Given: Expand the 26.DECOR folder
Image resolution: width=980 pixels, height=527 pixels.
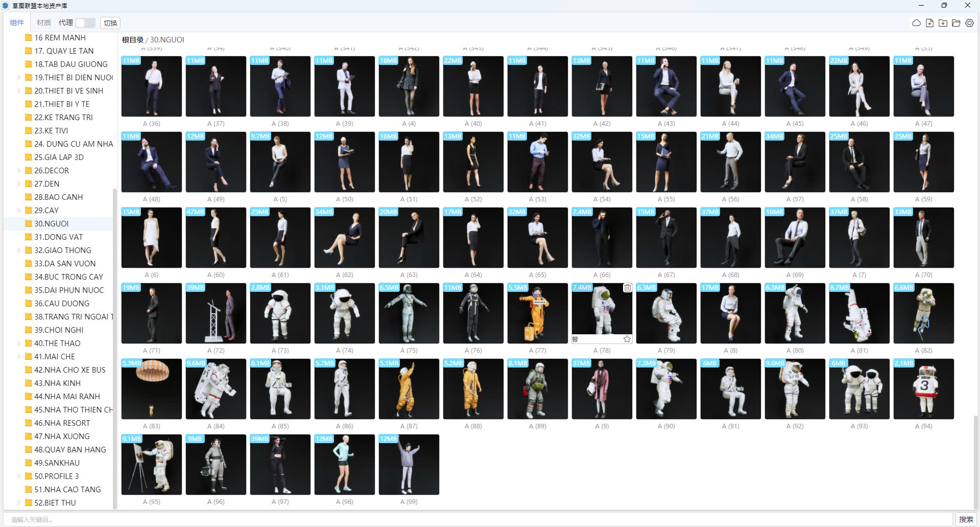Looking at the screenshot, I should [x=19, y=171].
